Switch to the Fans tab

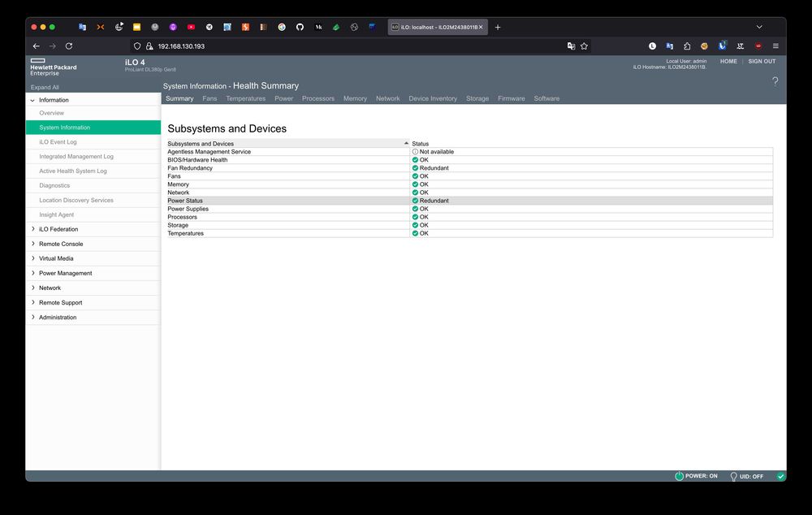[x=209, y=98]
